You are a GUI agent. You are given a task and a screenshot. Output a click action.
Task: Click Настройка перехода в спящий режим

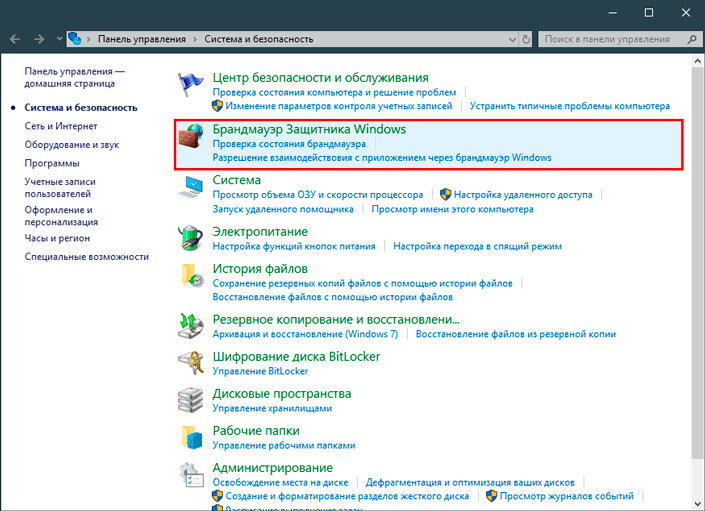click(x=477, y=246)
